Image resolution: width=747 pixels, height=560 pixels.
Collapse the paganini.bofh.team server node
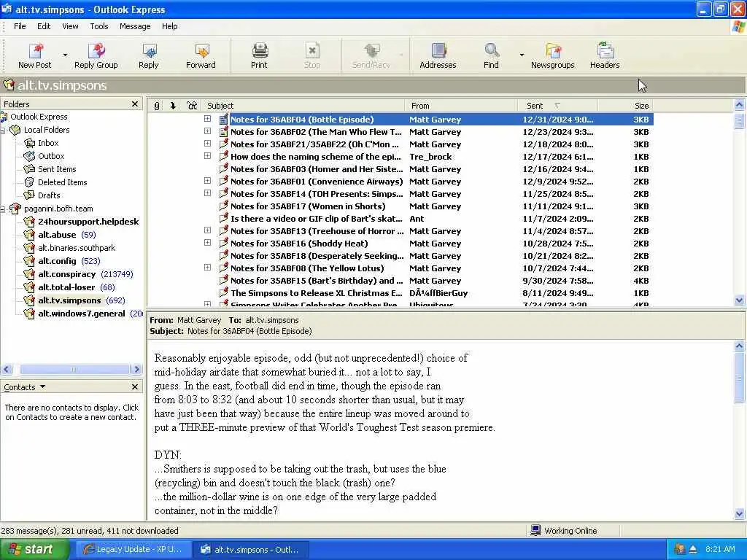tap(3, 209)
